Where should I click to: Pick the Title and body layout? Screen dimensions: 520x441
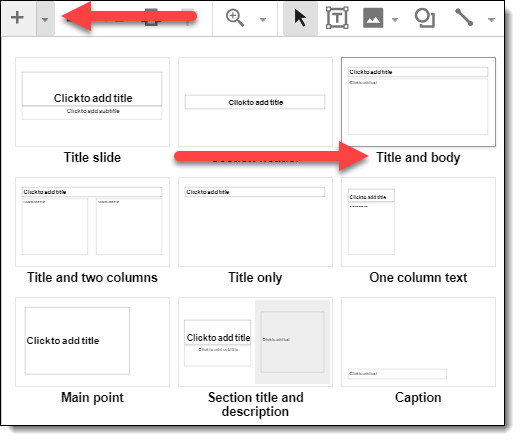418,102
